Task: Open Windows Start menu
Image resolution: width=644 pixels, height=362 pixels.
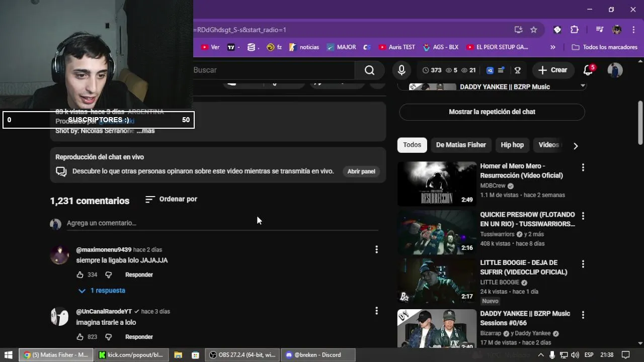Action: click(9, 355)
